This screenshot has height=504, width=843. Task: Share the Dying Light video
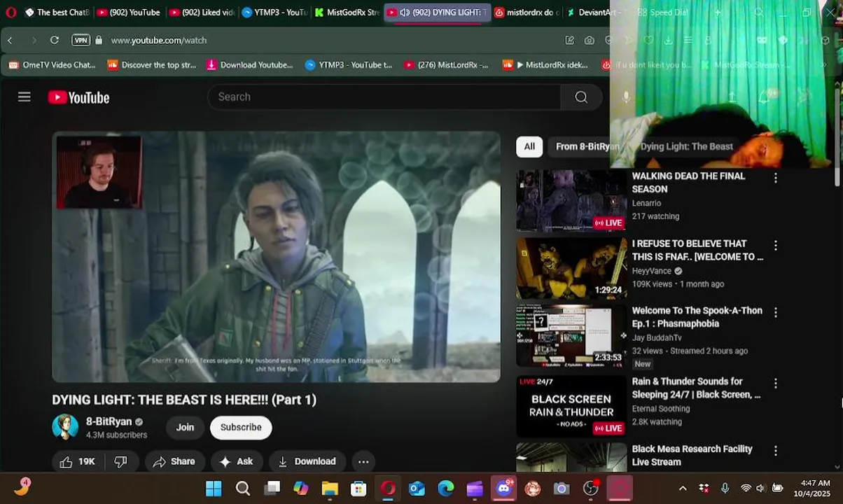(x=174, y=461)
